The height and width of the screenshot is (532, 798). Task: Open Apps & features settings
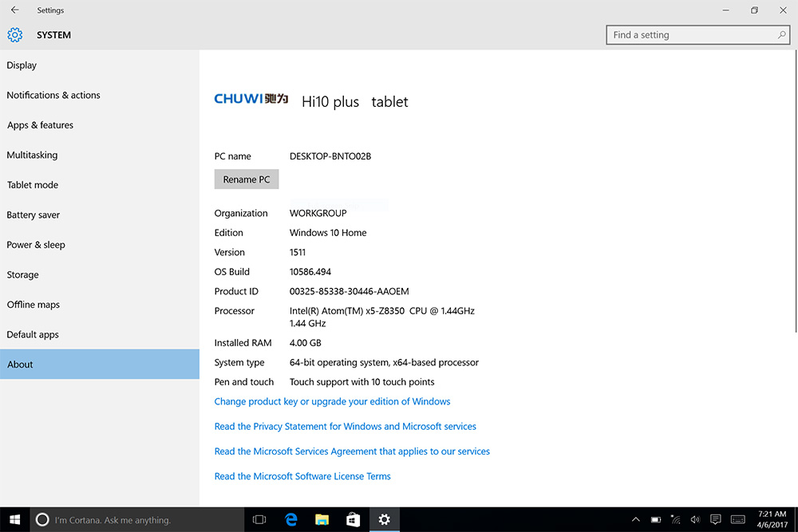[x=100, y=125]
